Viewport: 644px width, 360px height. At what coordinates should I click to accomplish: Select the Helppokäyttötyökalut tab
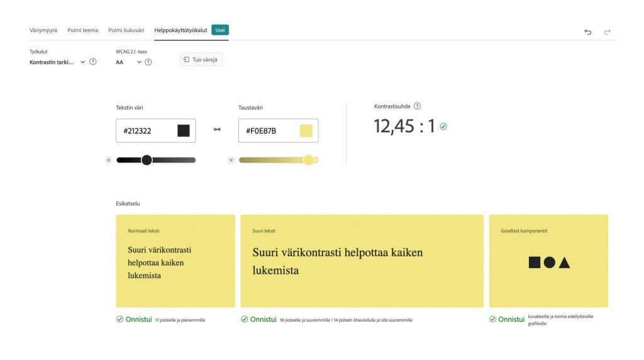point(180,30)
